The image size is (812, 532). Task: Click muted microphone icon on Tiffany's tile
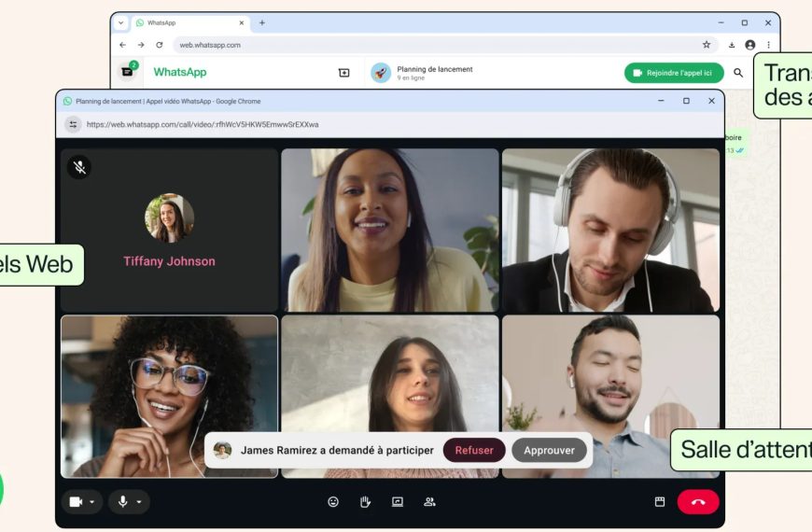[79, 167]
